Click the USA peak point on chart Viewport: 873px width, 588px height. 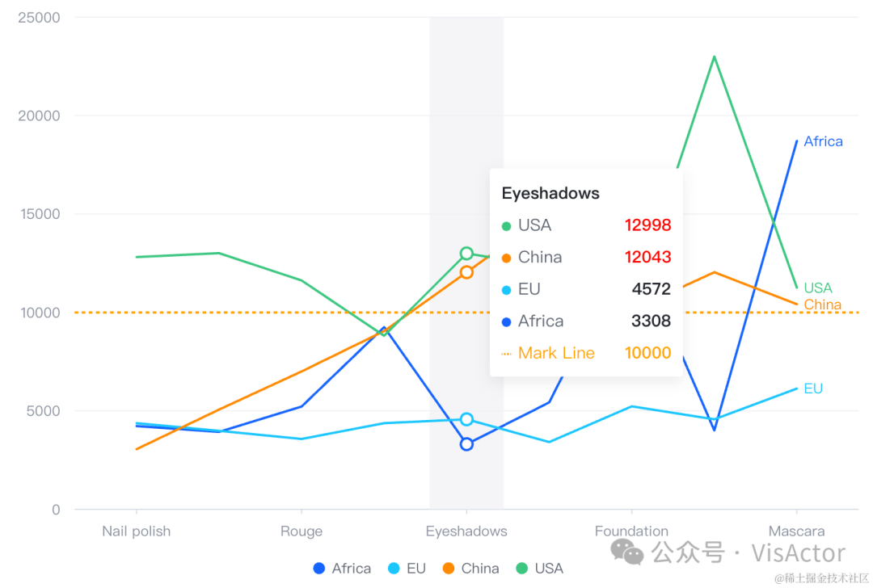pyautogui.click(x=715, y=57)
